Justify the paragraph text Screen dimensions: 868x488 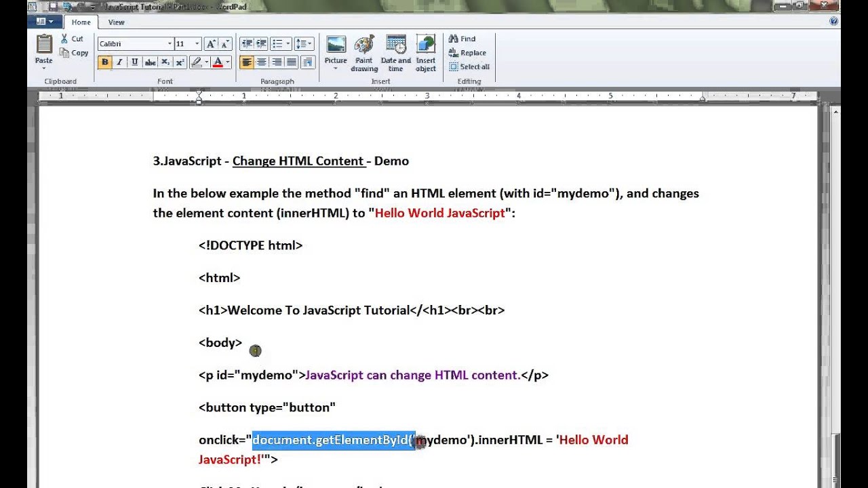pyautogui.click(x=292, y=62)
